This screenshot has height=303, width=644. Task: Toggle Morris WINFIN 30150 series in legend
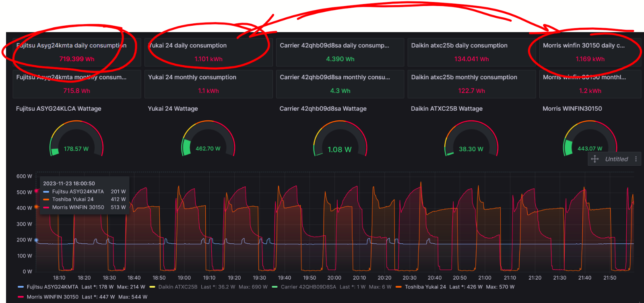point(53,297)
